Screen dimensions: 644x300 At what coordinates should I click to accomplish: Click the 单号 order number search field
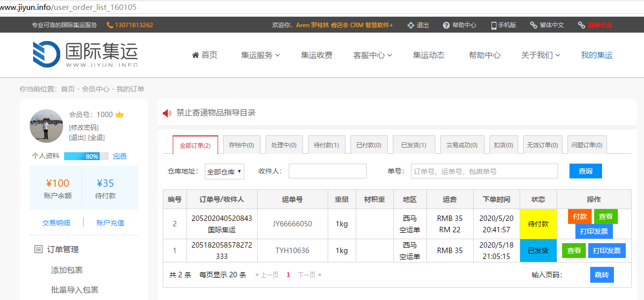484,171
